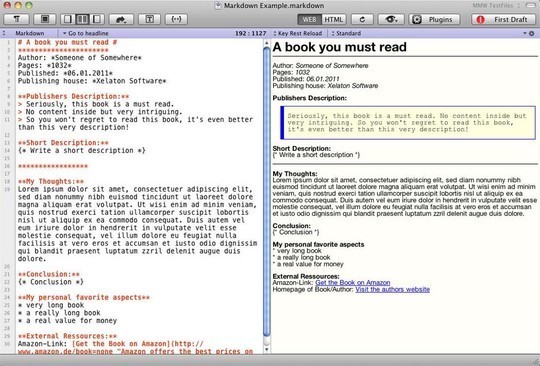Follow the Get the Book on Amazon link
Screen dimensions: 540x366
(353, 283)
